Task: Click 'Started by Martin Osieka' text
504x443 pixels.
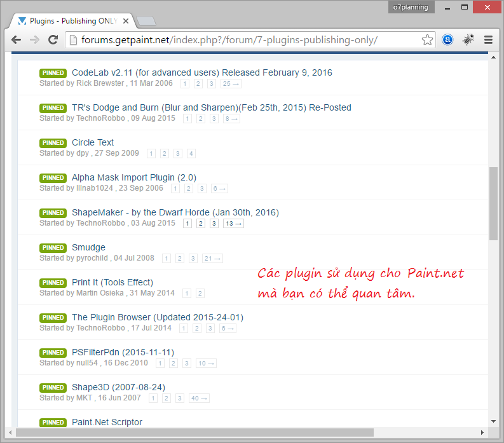Action: [x=81, y=293]
